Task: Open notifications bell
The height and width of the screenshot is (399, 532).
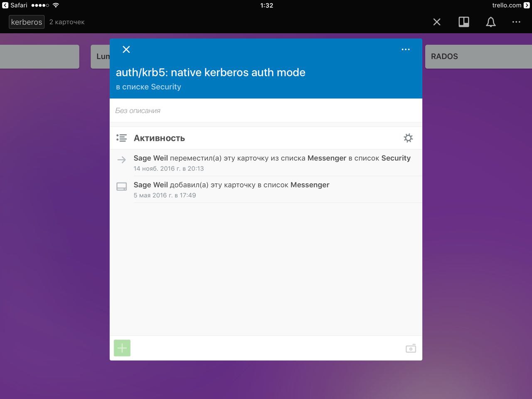Action: [491, 22]
